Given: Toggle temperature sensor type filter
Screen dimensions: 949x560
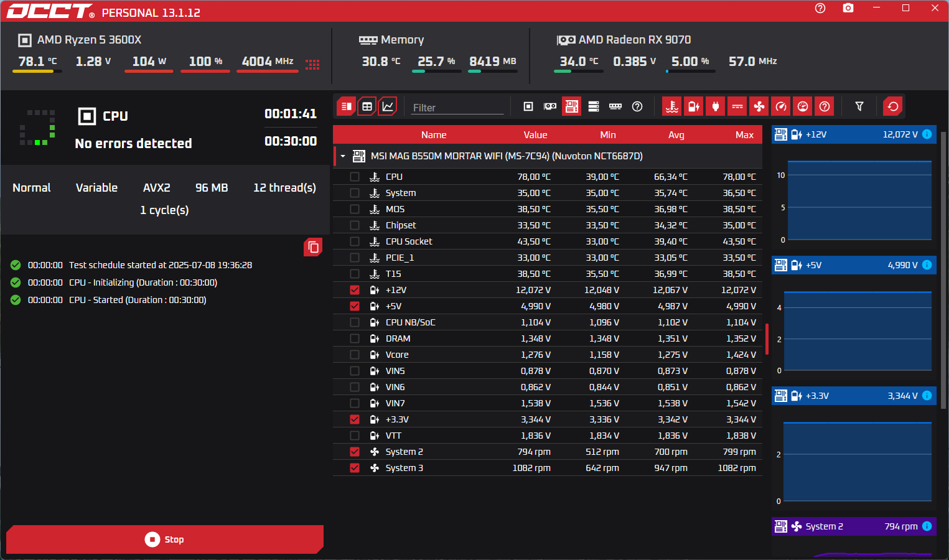Looking at the screenshot, I should tap(672, 106).
